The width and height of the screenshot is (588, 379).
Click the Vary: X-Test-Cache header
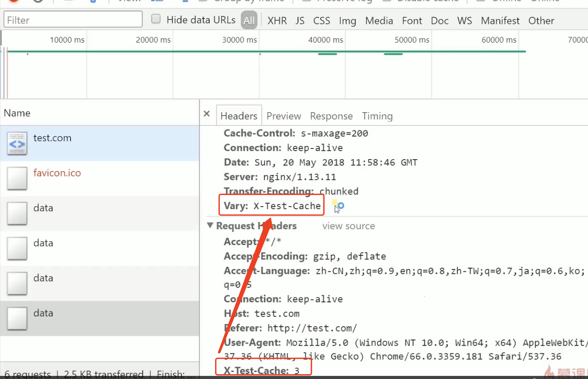(272, 206)
